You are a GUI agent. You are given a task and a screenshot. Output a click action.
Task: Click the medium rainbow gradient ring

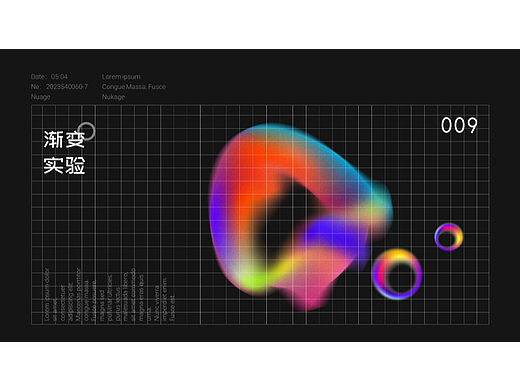tap(397, 274)
